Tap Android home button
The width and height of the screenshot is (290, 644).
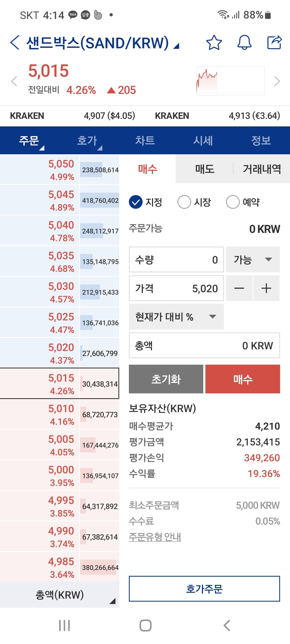tap(145, 625)
